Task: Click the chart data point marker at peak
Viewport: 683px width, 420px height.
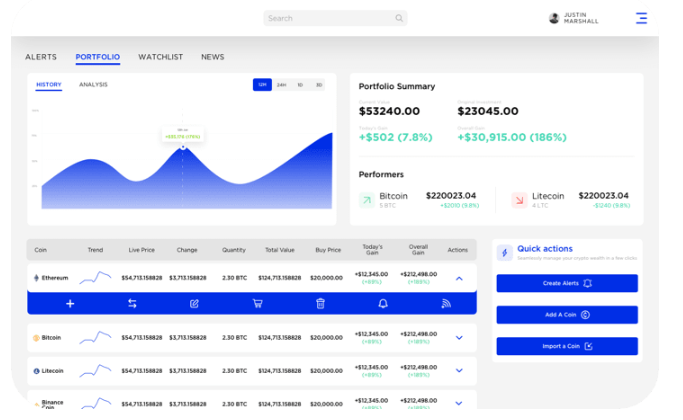Action: click(182, 148)
